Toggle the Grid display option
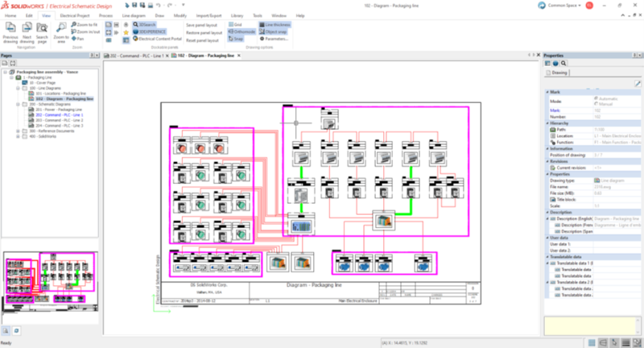This screenshot has width=644, height=348. (x=235, y=25)
